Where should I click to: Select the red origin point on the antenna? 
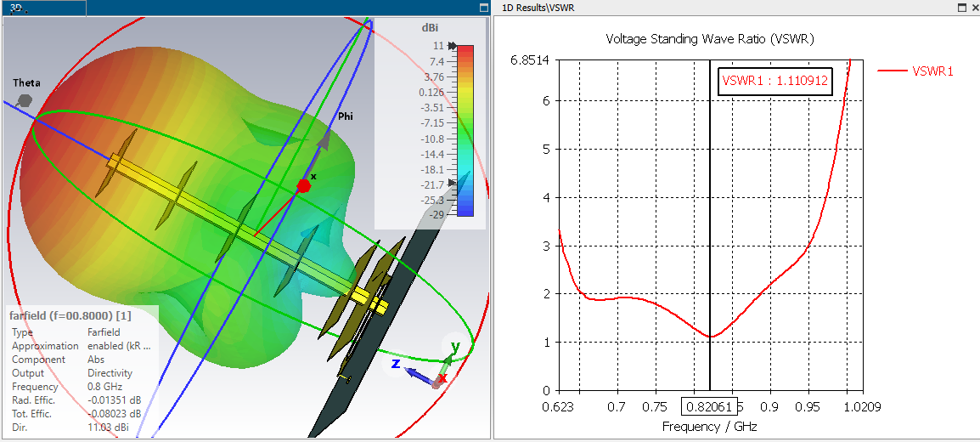click(303, 185)
